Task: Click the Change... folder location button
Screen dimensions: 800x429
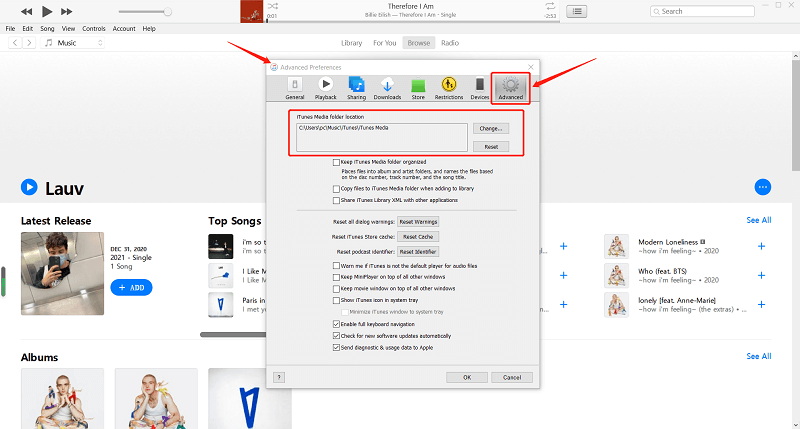Action: pos(491,129)
